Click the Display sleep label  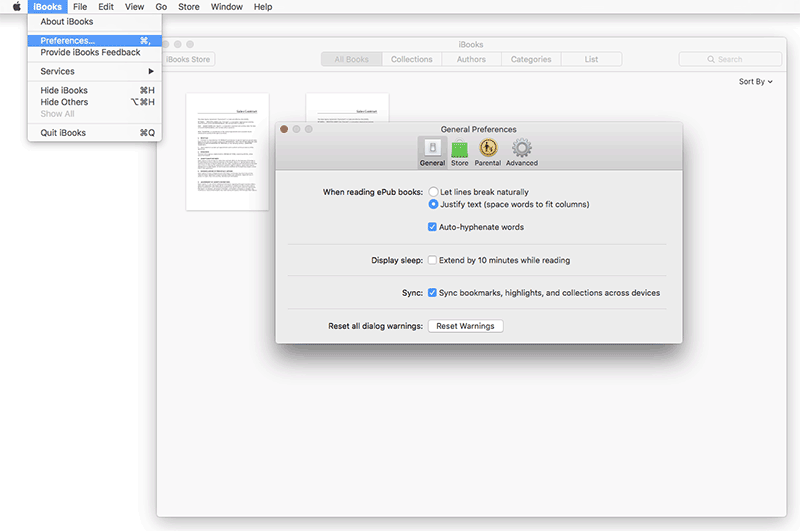397,260
